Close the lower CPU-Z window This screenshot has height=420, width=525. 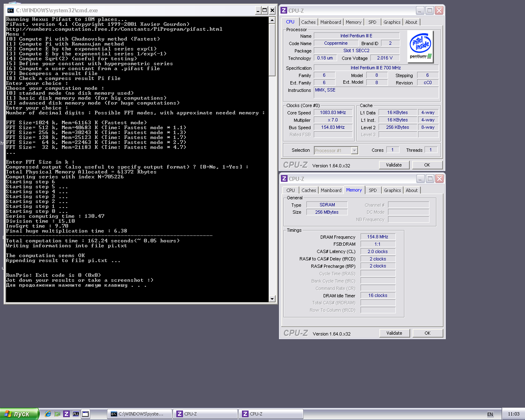[439, 179]
